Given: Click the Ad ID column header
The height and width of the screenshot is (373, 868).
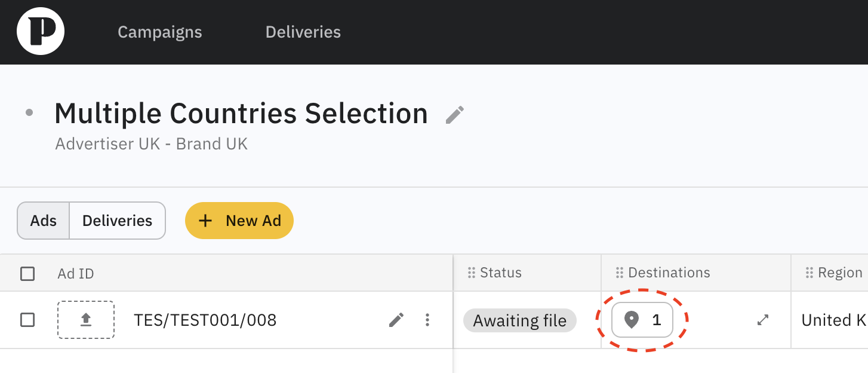Looking at the screenshot, I should point(76,274).
